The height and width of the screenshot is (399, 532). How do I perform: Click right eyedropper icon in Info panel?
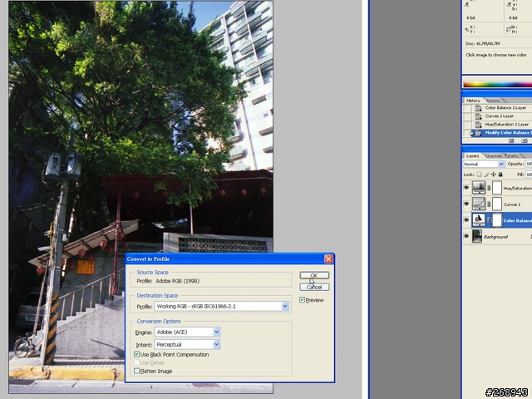click(x=509, y=4)
